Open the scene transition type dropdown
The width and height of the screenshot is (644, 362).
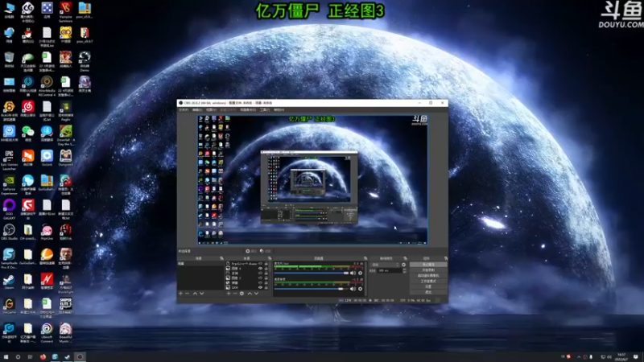coord(386,265)
